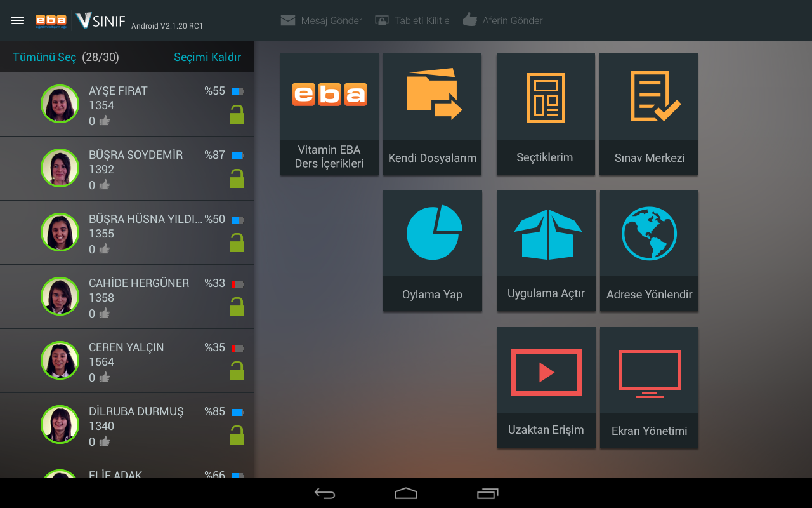Select all students with Tümünü Seç

pos(44,57)
